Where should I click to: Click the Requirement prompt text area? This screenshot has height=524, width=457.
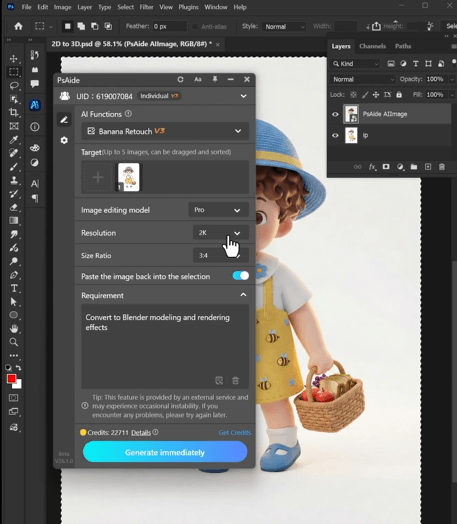(x=165, y=346)
